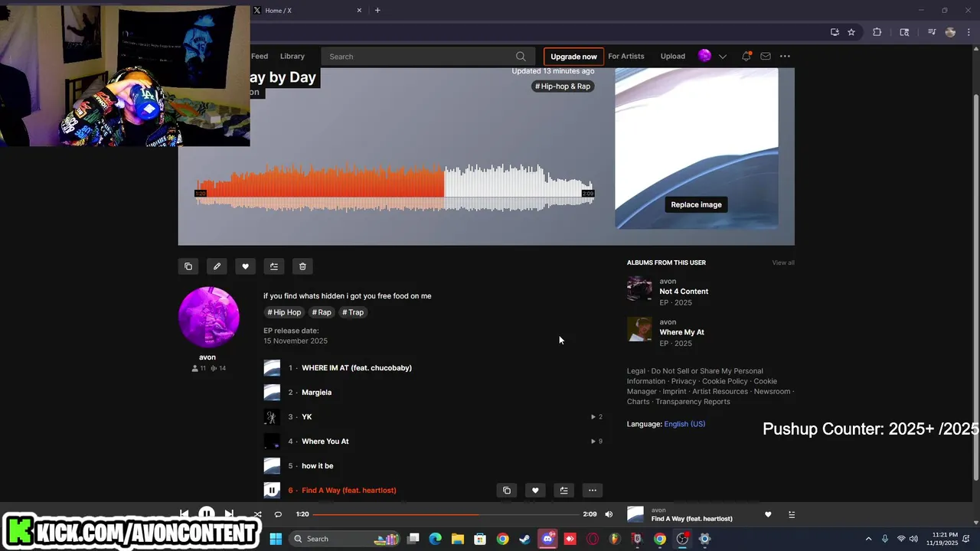Open a new browser tab
The image size is (980, 551).
(377, 11)
